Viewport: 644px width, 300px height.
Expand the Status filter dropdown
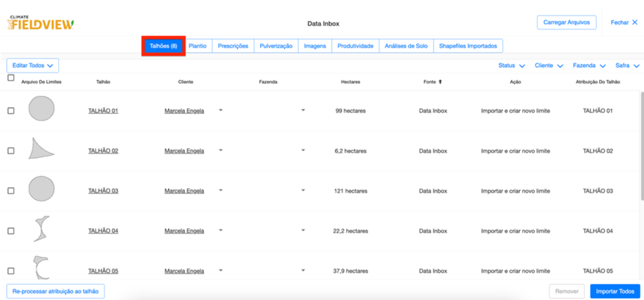point(511,65)
